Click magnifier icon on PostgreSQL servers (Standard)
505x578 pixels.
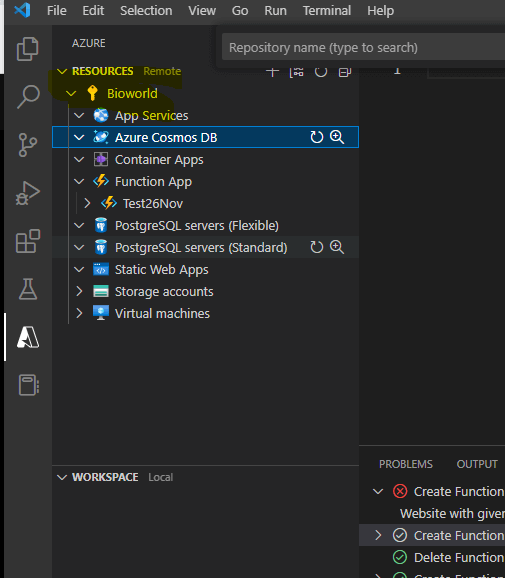tap(337, 247)
